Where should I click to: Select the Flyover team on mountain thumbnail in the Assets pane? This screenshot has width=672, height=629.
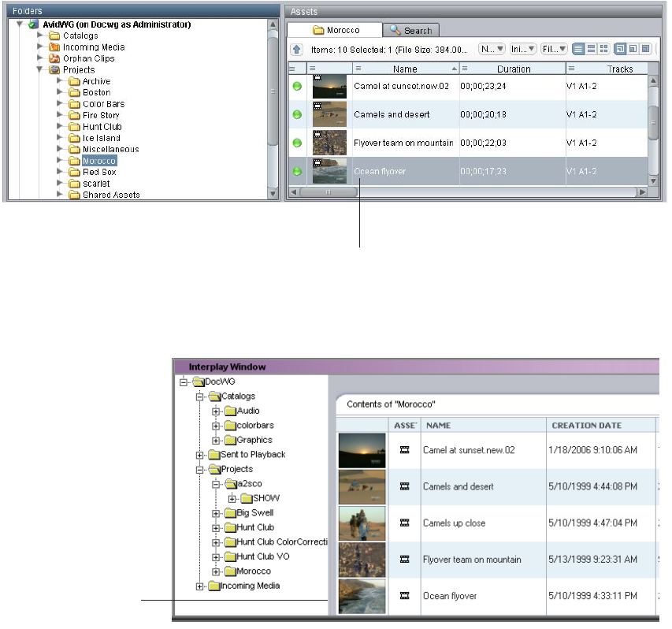(329, 143)
